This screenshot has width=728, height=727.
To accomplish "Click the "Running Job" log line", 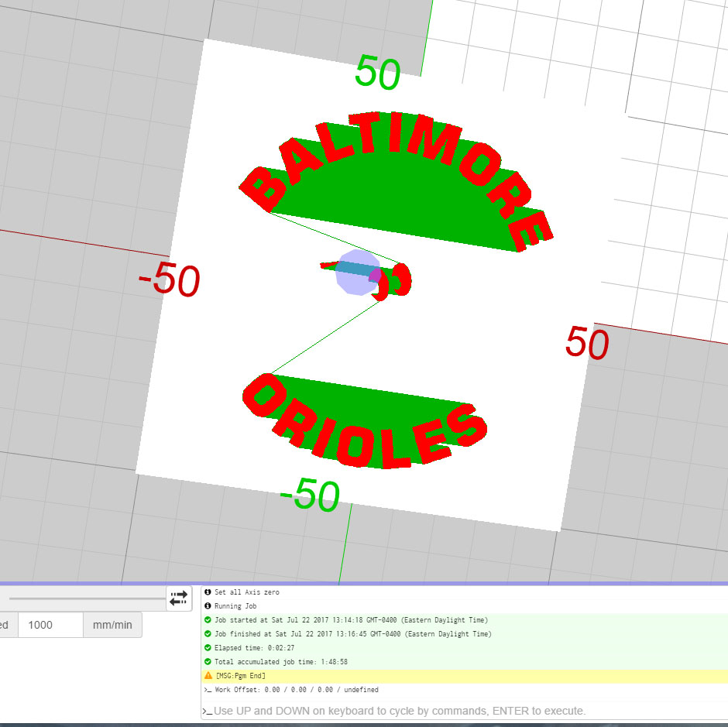I will coord(235,605).
